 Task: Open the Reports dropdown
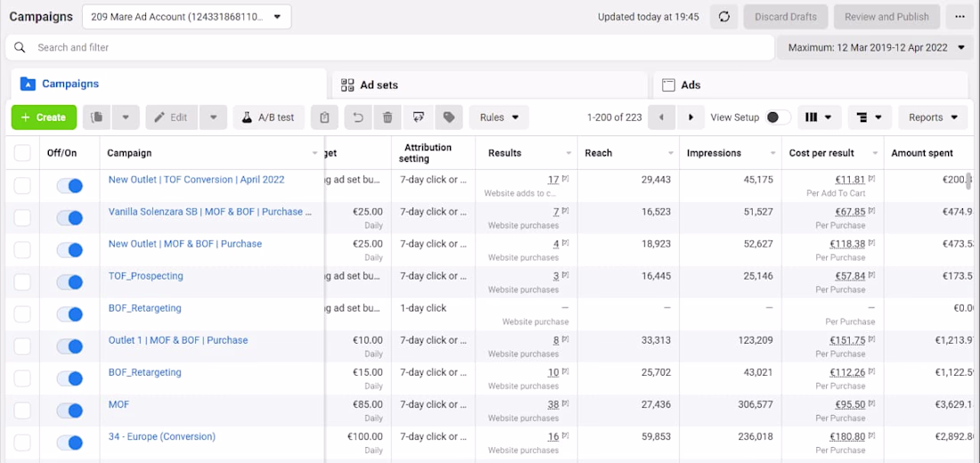pos(933,118)
